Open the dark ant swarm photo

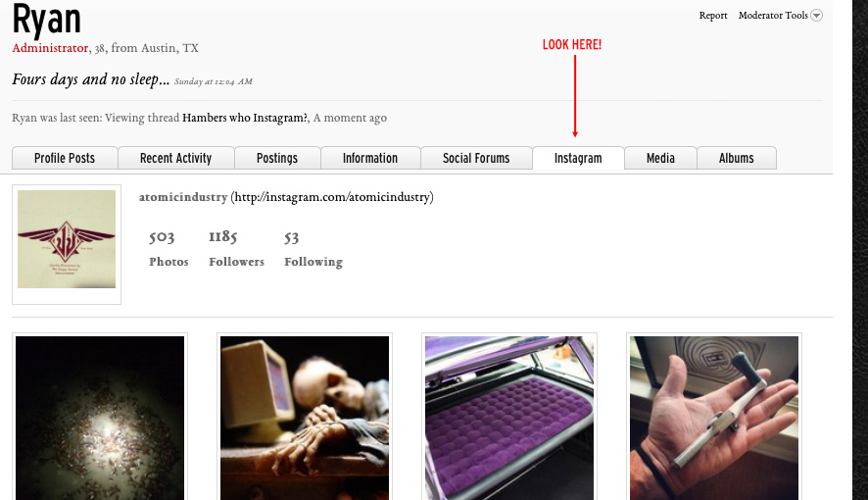(x=100, y=418)
